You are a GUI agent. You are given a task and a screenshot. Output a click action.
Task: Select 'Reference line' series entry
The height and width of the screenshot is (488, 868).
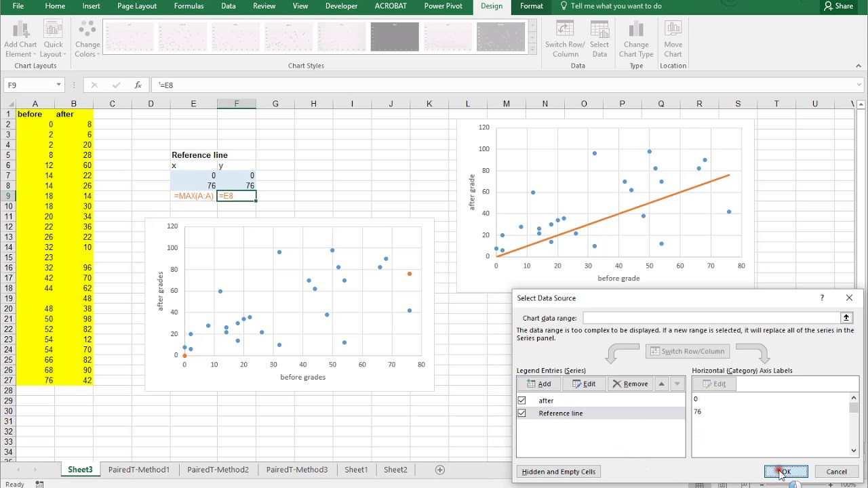tap(601, 413)
